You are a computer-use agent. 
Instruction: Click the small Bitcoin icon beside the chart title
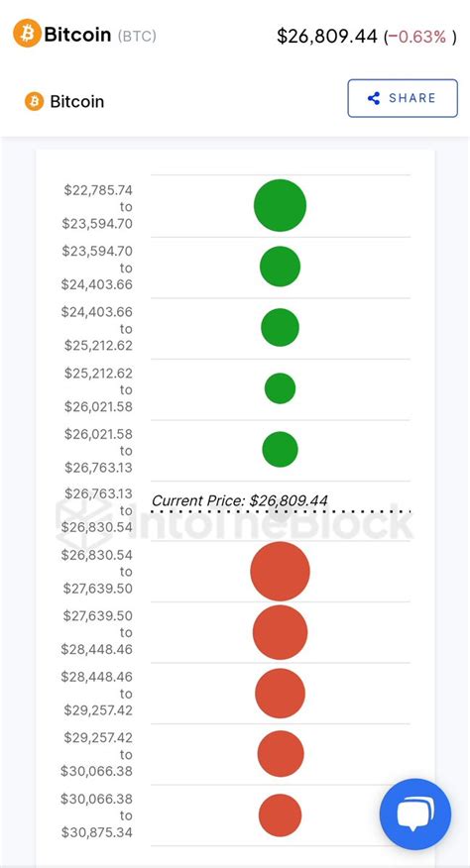click(34, 101)
